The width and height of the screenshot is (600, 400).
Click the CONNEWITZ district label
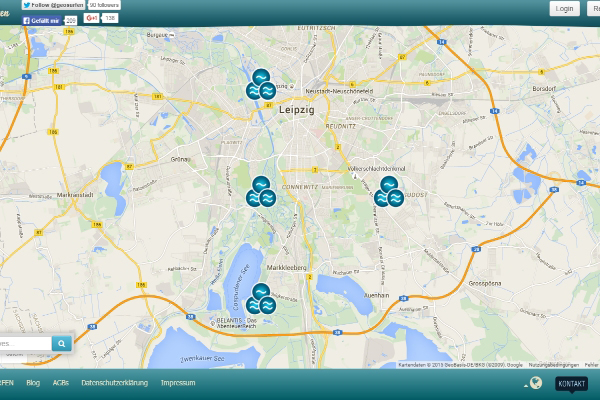tap(300, 187)
